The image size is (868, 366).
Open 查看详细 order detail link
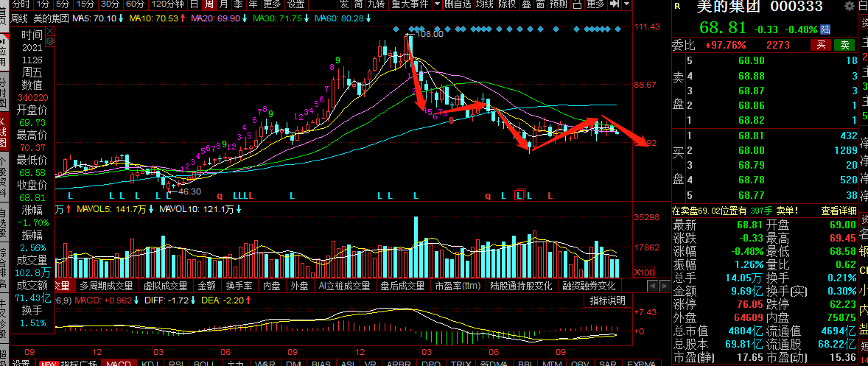837,211
